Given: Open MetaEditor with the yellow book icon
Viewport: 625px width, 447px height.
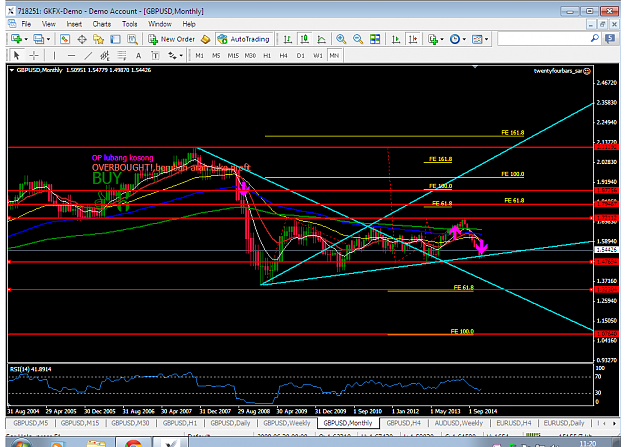Looking at the screenshot, I should coord(206,39).
